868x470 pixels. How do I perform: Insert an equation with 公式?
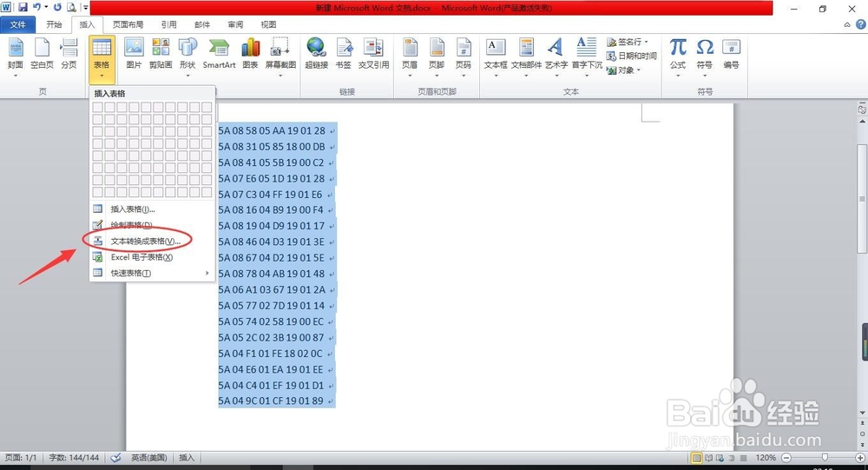tap(678, 57)
